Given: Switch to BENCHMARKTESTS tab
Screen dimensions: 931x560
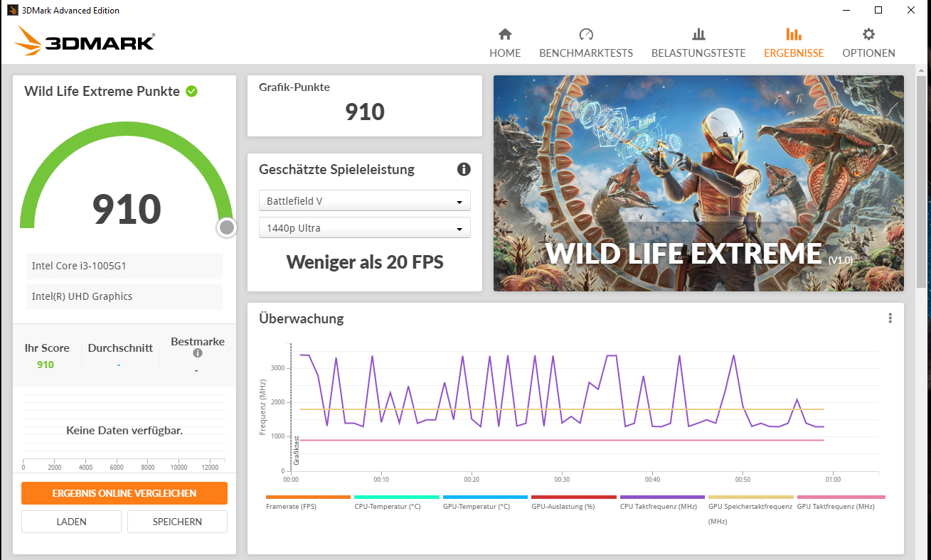Looking at the screenshot, I should tap(586, 43).
